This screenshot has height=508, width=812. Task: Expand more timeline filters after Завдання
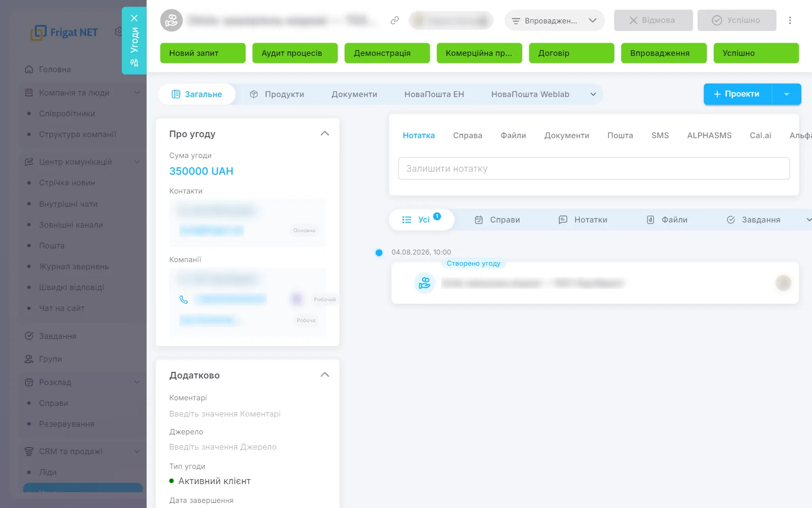point(808,219)
